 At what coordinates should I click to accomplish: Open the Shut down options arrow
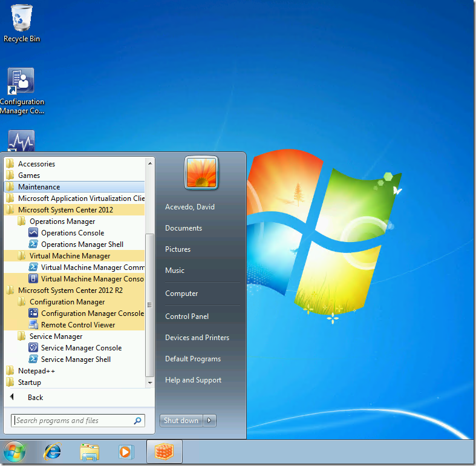pos(209,421)
